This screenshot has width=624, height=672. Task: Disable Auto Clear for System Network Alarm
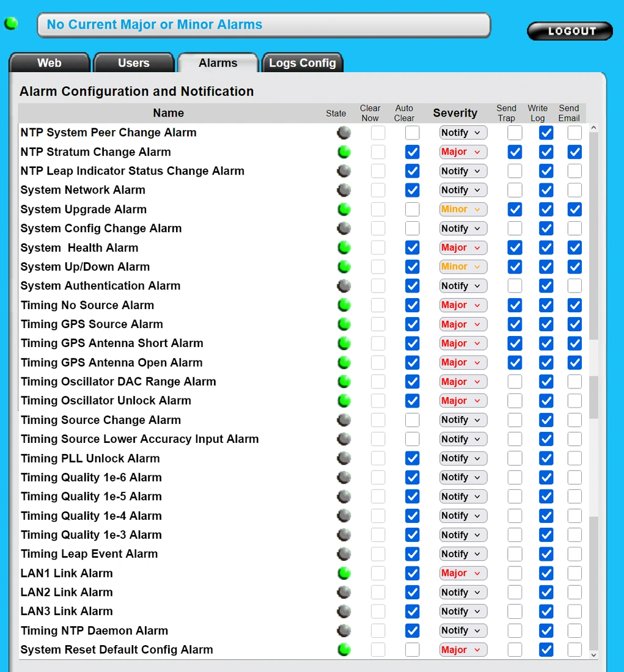click(412, 190)
